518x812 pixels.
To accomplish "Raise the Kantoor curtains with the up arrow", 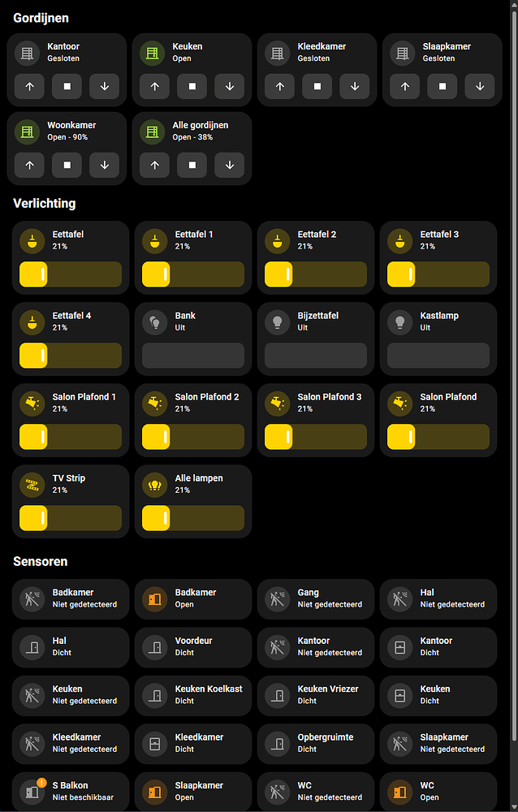I will (x=29, y=86).
